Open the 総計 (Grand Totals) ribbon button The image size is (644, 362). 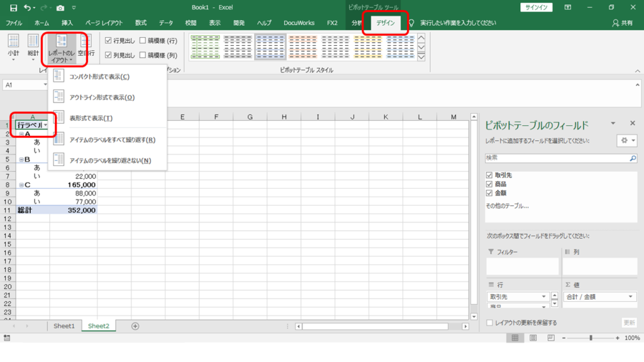(x=33, y=48)
